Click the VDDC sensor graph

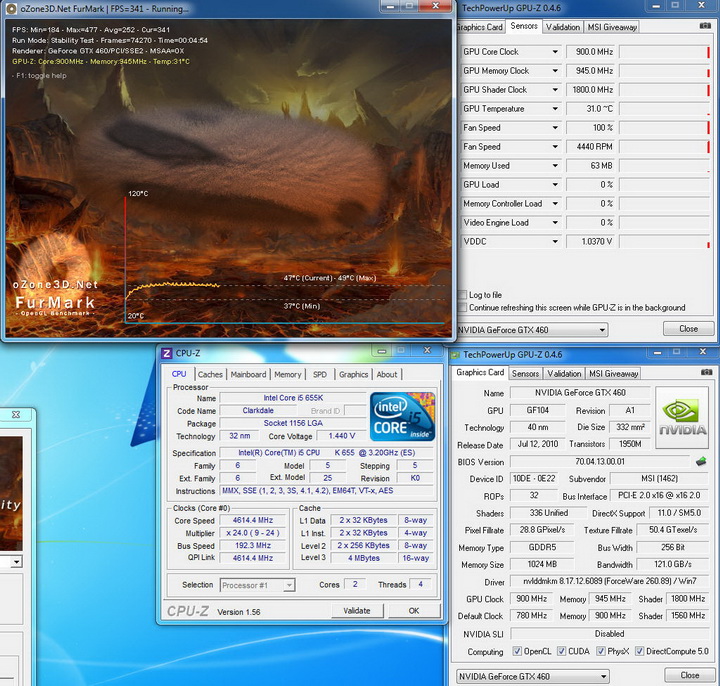point(664,242)
